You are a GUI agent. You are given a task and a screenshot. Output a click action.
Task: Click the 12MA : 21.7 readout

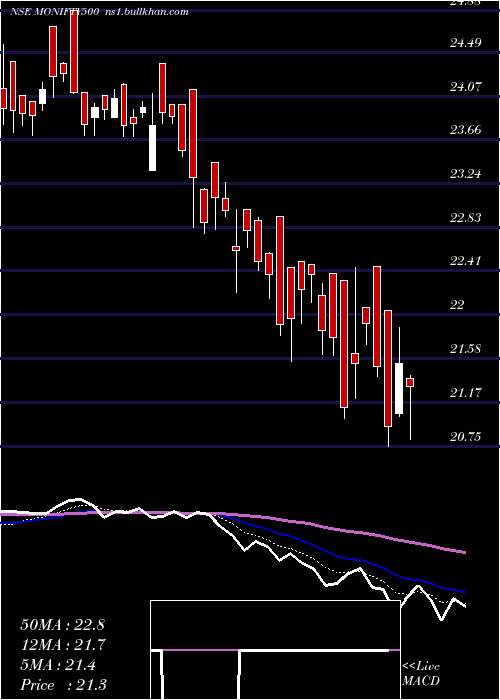[x=62, y=645]
